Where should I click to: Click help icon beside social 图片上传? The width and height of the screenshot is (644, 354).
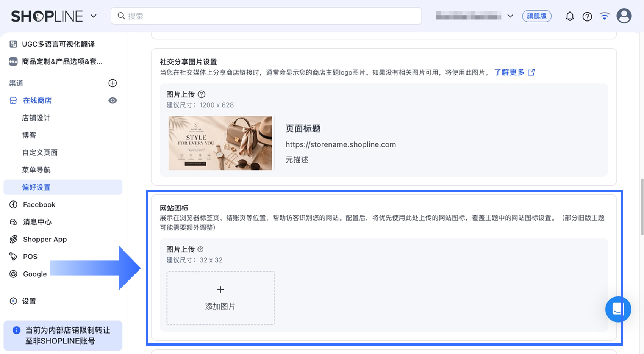point(202,94)
